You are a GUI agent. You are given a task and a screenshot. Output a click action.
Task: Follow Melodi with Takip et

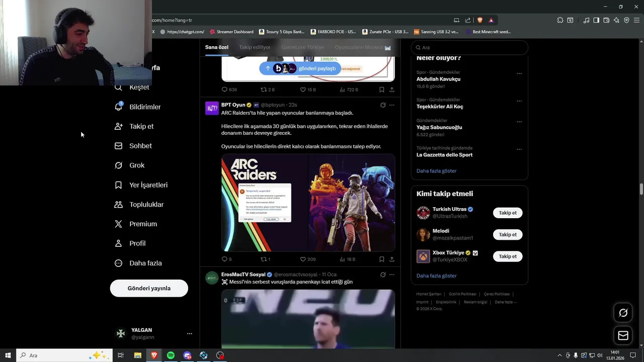click(508, 234)
